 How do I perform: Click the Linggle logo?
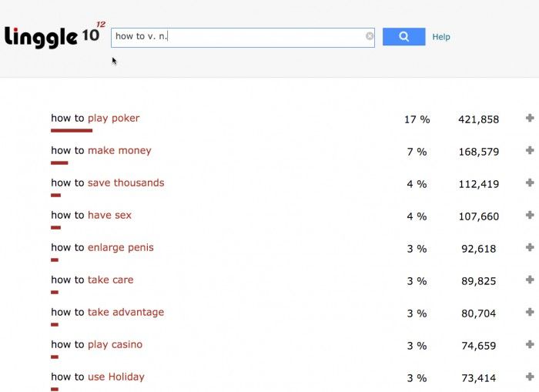pyautogui.click(x=52, y=35)
